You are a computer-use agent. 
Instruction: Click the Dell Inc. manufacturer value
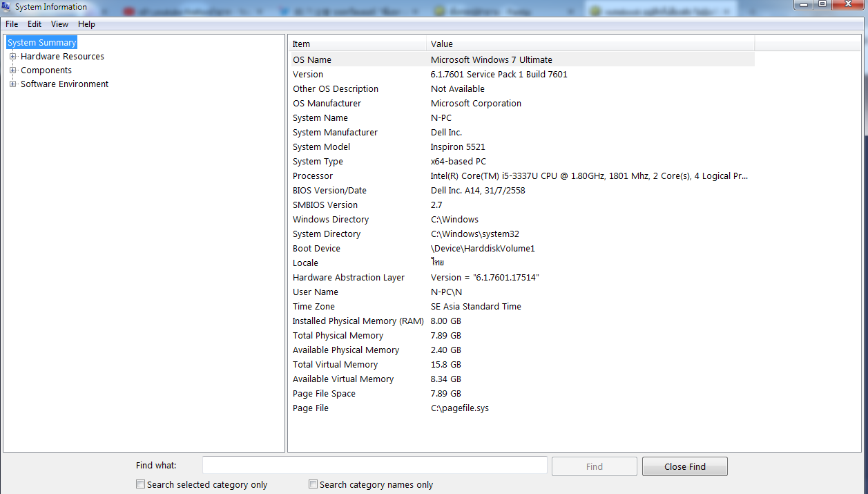446,133
